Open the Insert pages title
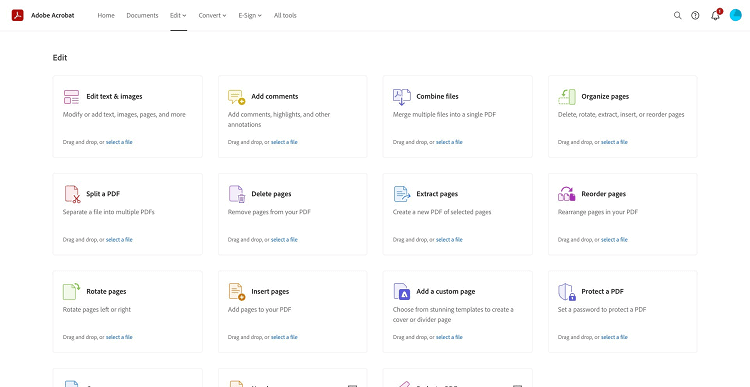This screenshot has width=750, height=387. point(270,292)
